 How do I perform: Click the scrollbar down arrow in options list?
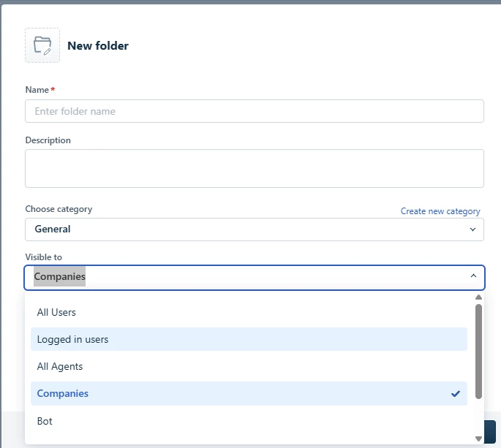tap(478, 438)
